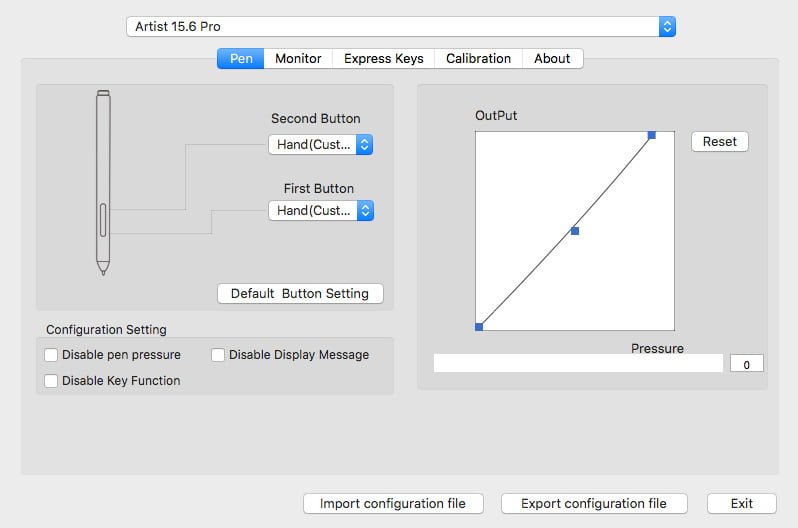Screen dimensions: 798x528
Task: Expand the First Button function dropdown
Action: coord(321,211)
